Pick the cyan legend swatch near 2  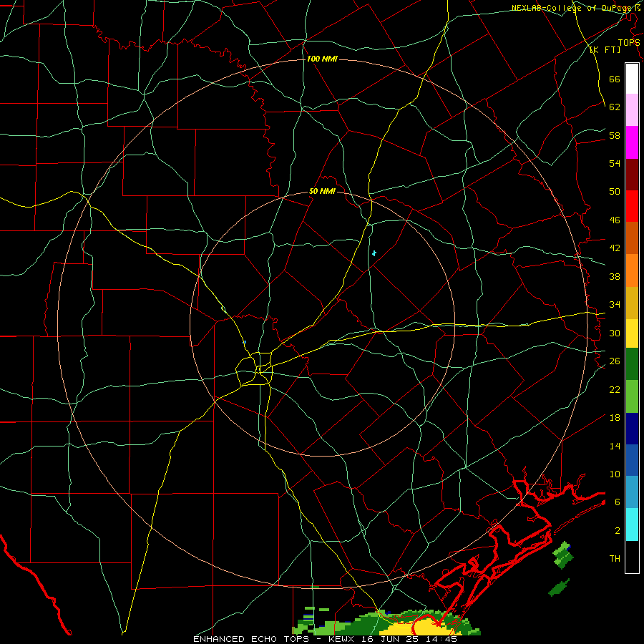[x=632, y=525]
